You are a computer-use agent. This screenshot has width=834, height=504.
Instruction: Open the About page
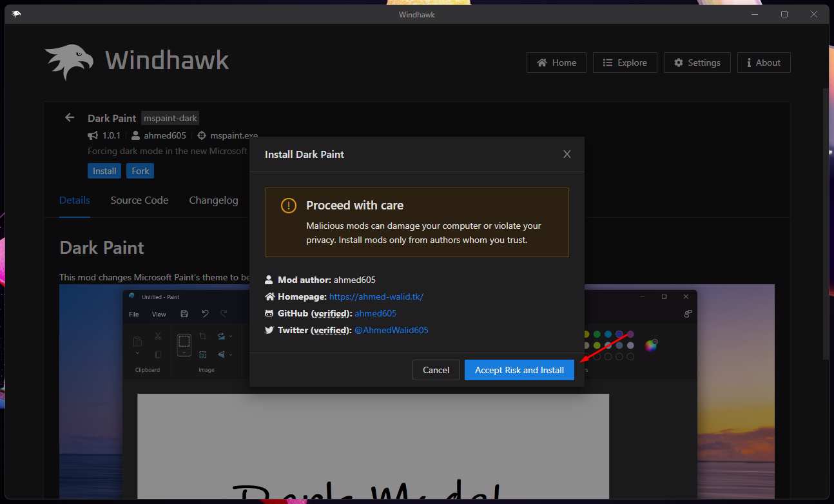pos(763,63)
